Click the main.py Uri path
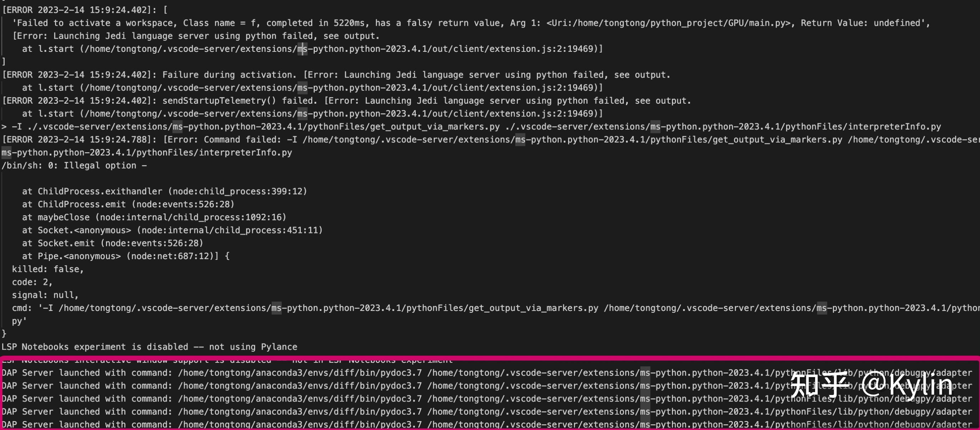This screenshot has width=980, height=430. click(x=669, y=23)
